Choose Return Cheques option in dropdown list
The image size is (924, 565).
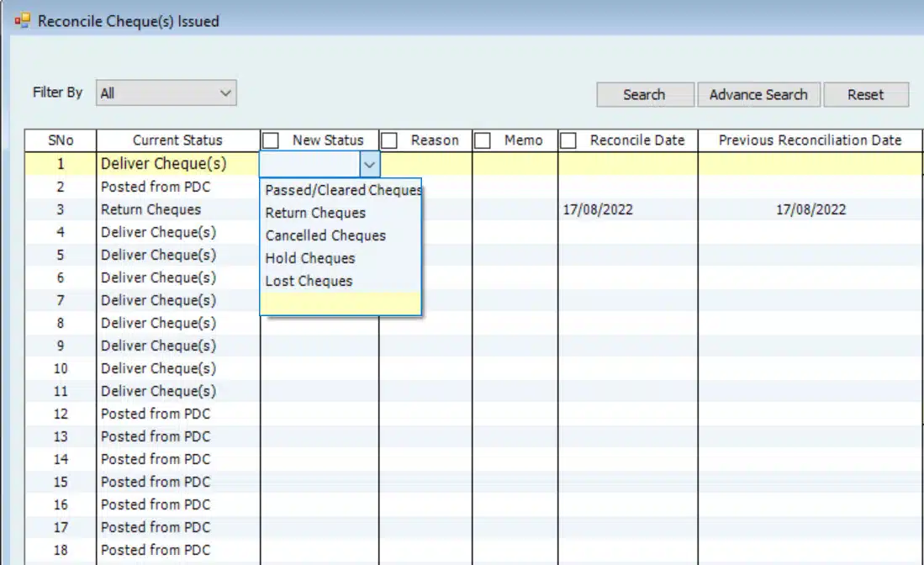[x=315, y=213]
